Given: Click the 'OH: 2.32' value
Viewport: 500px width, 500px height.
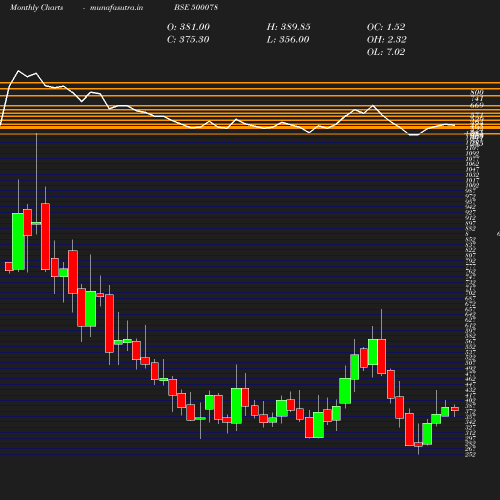Looking at the screenshot, I should [x=387, y=40].
